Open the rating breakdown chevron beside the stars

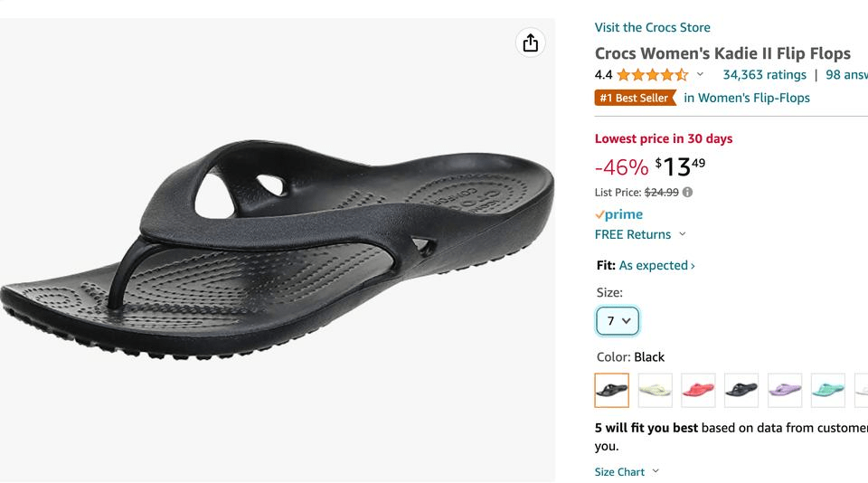700,75
